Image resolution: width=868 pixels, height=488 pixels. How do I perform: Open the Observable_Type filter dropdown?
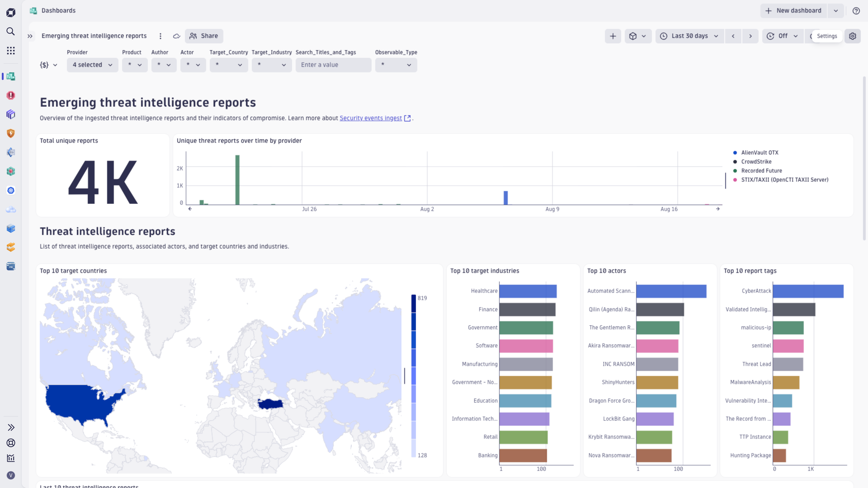pyautogui.click(x=396, y=65)
